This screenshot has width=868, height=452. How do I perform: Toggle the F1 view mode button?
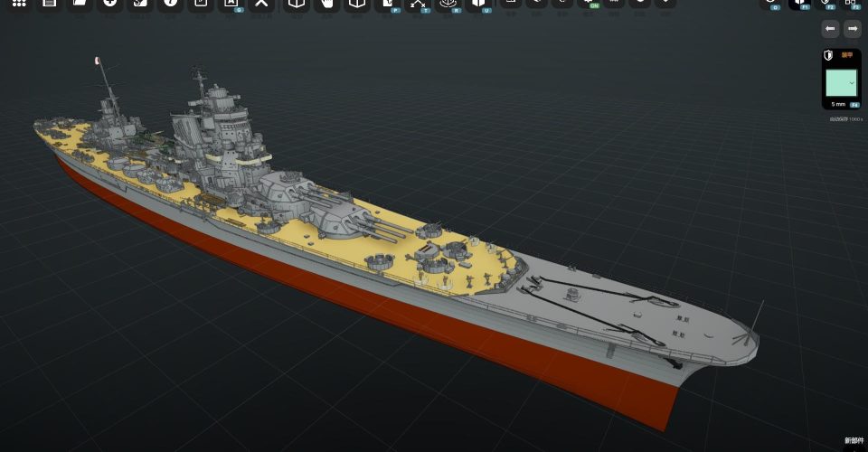[800, 4]
